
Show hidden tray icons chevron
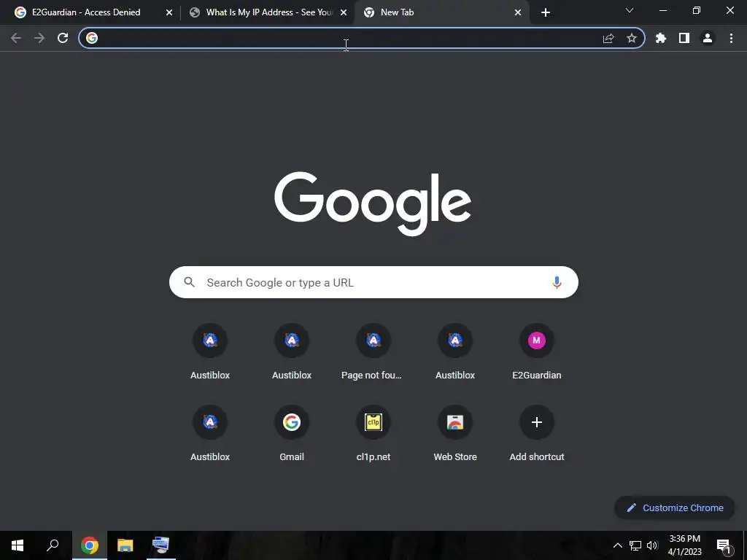click(617, 545)
